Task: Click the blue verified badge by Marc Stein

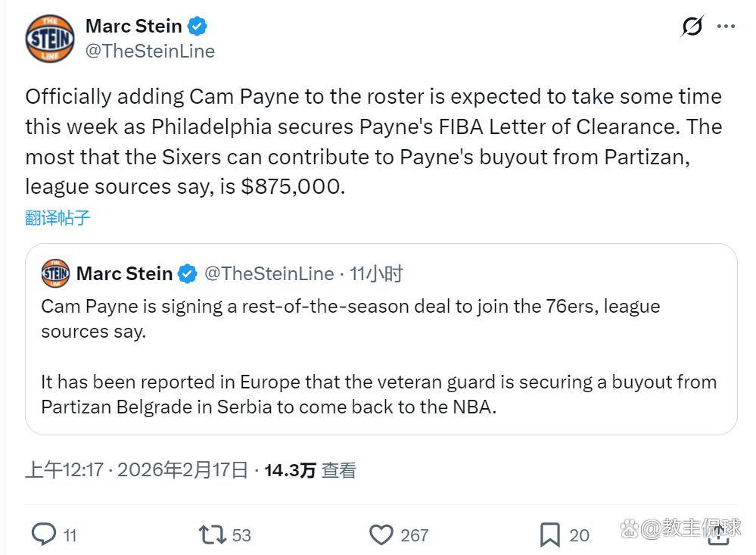Action: (198, 27)
